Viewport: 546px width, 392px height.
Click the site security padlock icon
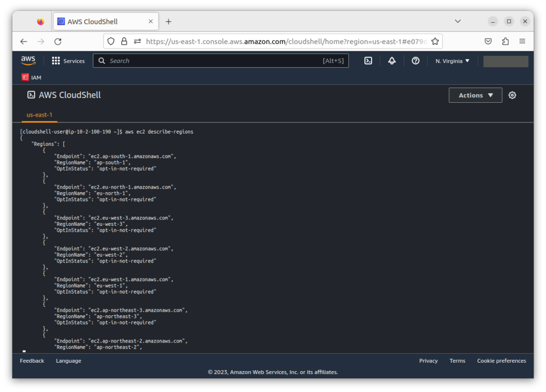[x=124, y=42]
